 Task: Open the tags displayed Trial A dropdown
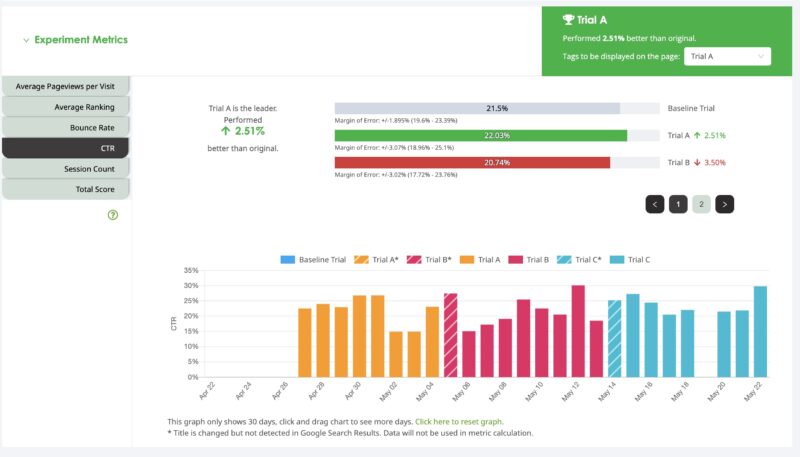click(727, 56)
